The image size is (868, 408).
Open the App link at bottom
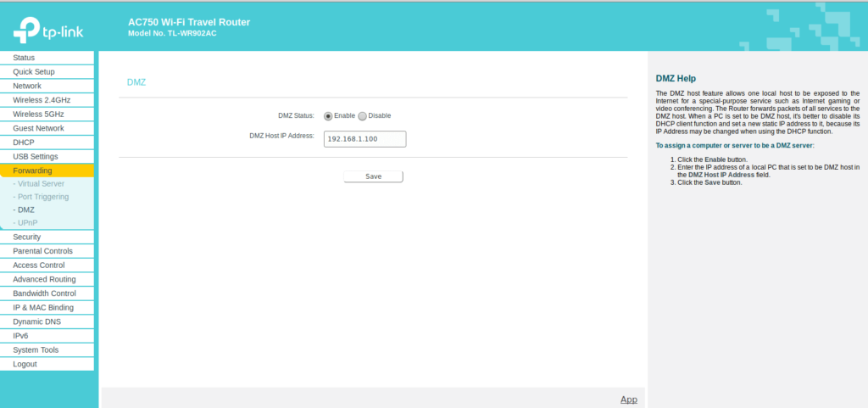click(x=628, y=399)
